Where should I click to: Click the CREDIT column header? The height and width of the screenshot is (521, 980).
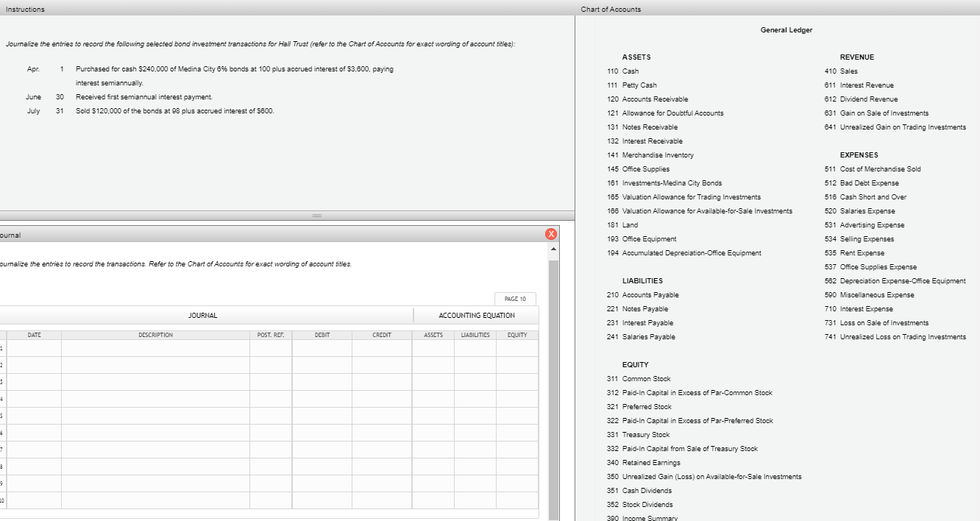[381, 335]
